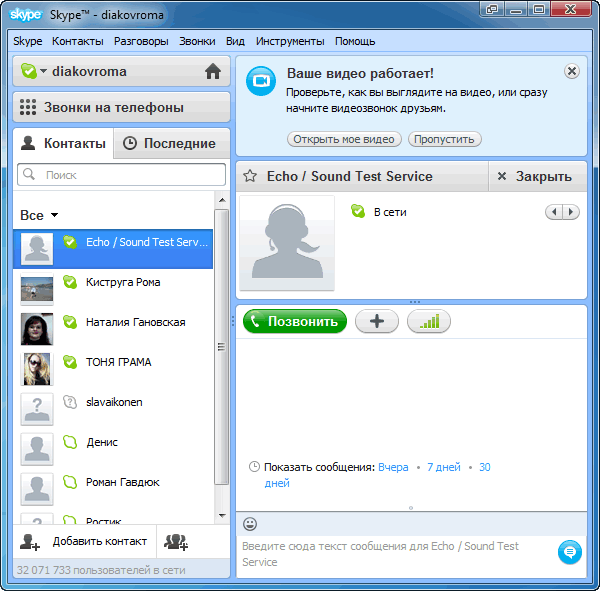
Task: Show messages from 7 дней
Action: (x=443, y=467)
